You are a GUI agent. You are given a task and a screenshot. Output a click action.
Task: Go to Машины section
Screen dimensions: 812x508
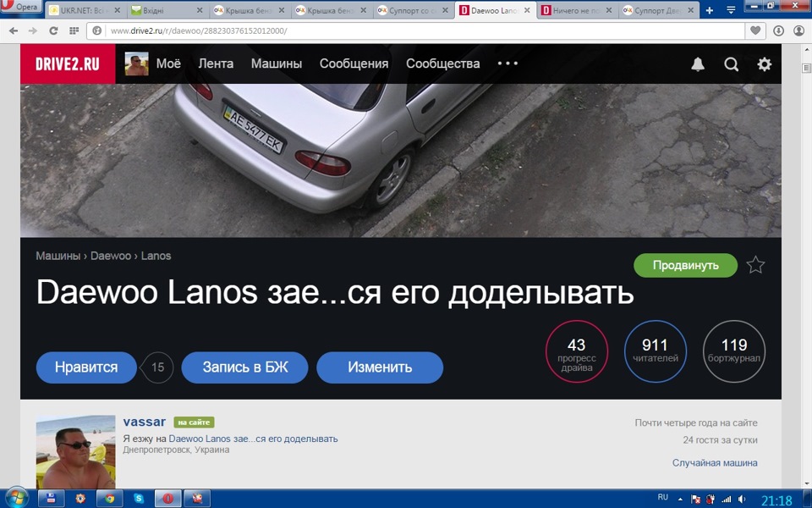pyautogui.click(x=277, y=63)
